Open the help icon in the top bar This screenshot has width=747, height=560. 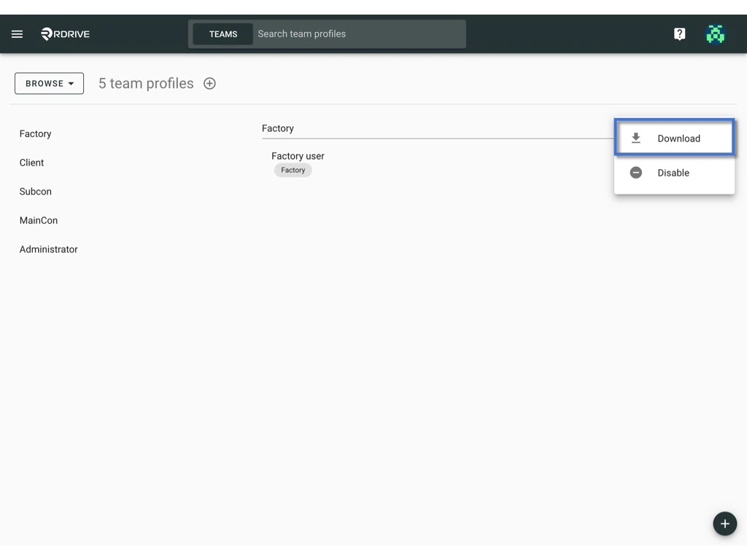(679, 34)
